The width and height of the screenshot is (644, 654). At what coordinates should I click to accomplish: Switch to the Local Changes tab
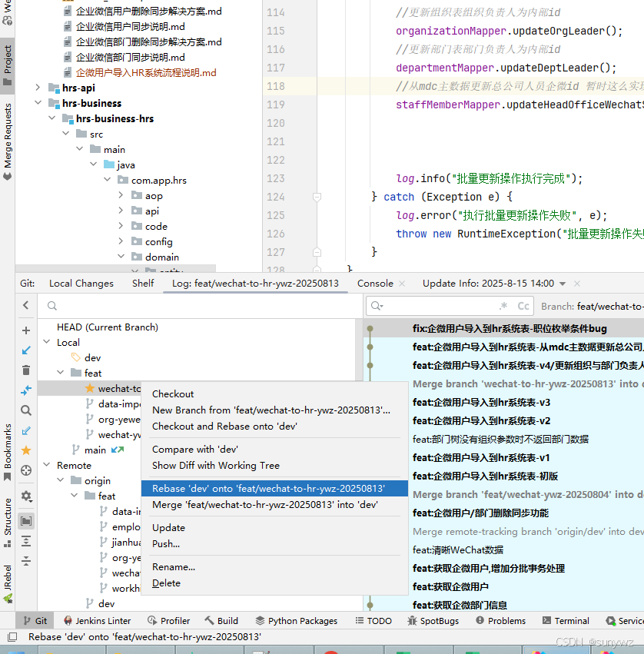[x=81, y=284]
